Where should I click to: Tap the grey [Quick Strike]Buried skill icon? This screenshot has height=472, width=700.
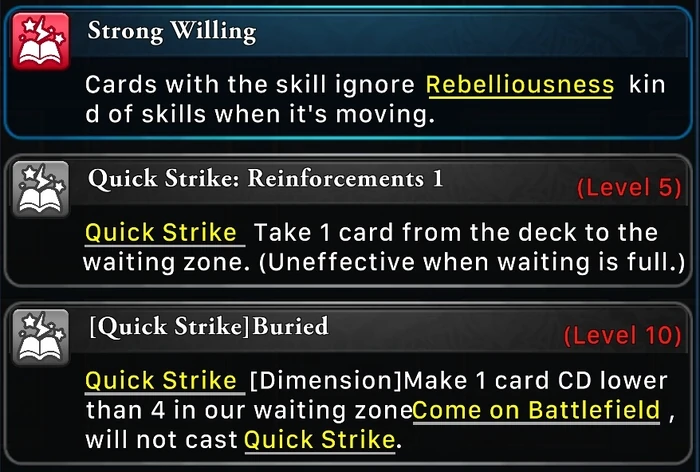[41, 338]
